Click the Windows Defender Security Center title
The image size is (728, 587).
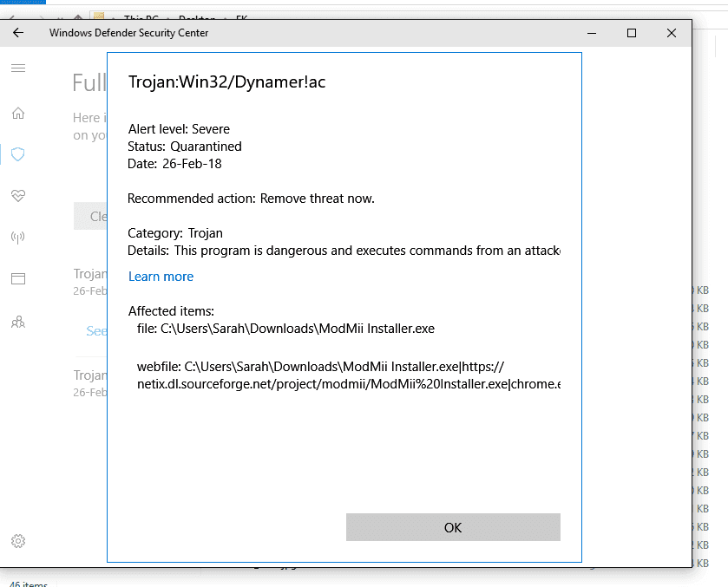(x=129, y=33)
